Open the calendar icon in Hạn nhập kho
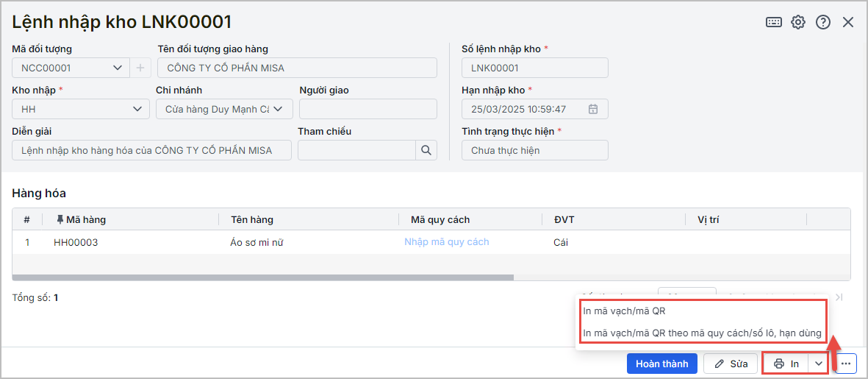The image size is (868, 379). 593,109
